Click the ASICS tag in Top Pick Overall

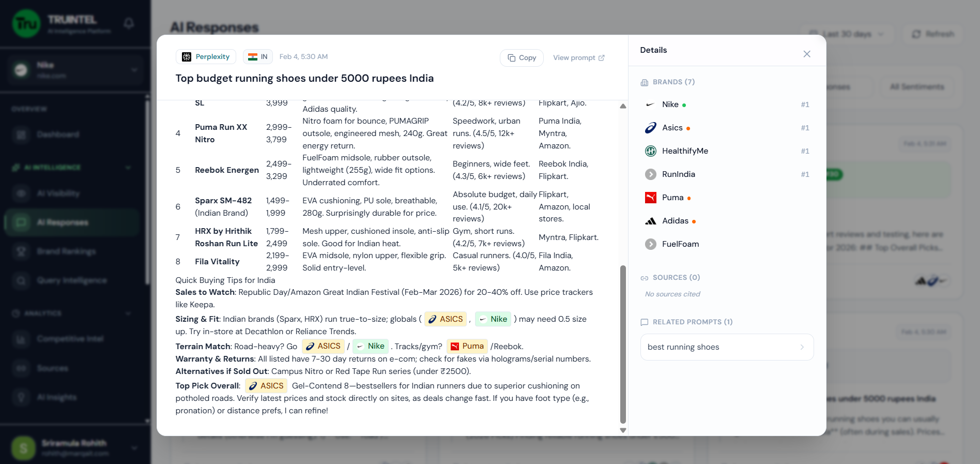266,386
